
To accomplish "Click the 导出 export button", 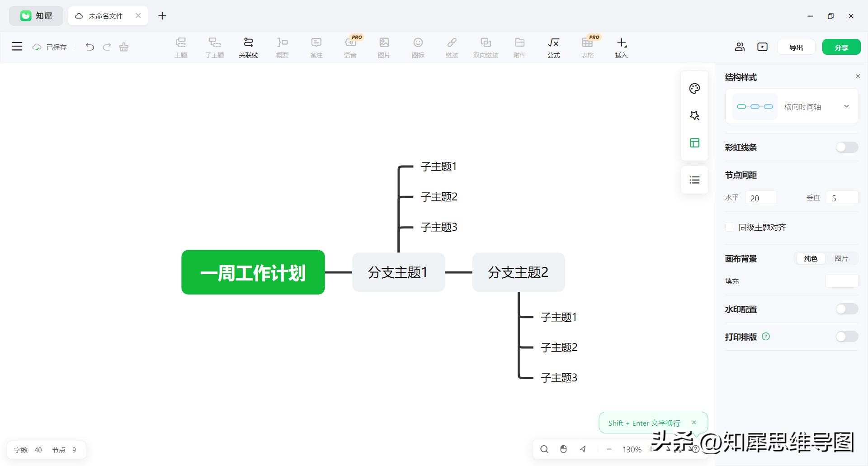I will (796, 47).
